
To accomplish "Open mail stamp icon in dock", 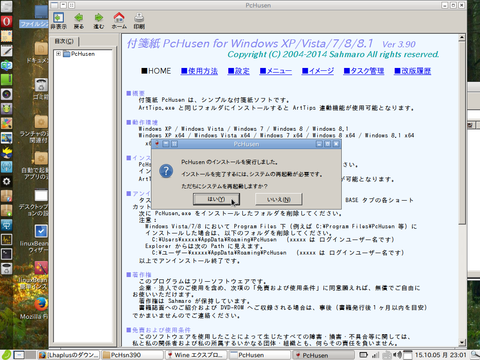I will click(6, 36).
